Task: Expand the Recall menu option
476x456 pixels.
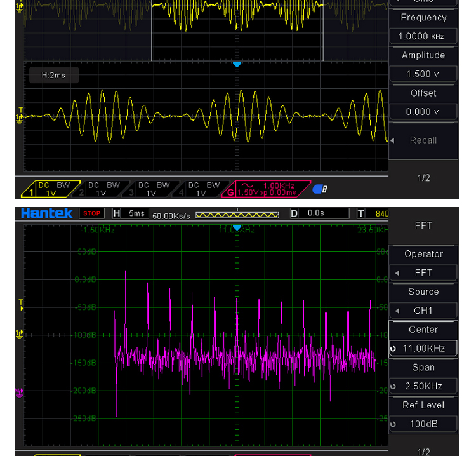Action: coord(423,140)
